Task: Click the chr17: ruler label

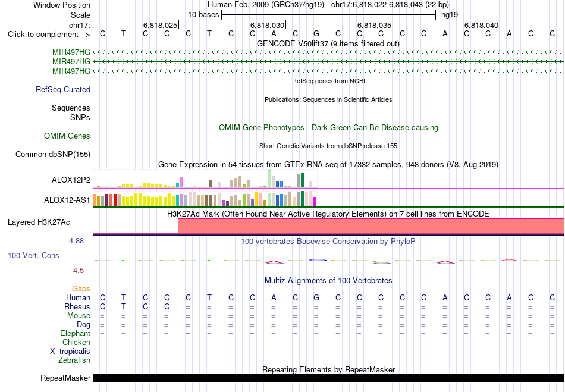Action: (80, 25)
